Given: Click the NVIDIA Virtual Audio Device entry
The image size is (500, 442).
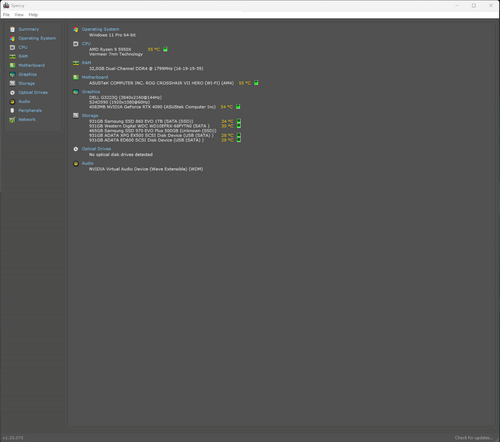Looking at the screenshot, I should [146, 169].
